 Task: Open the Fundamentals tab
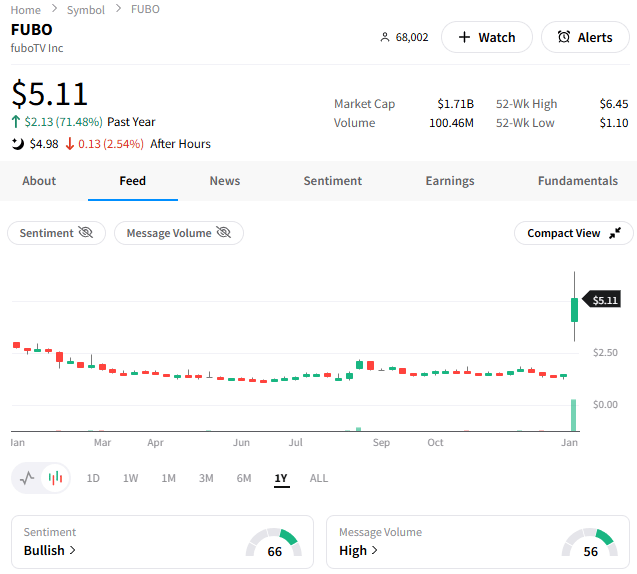(578, 181)
